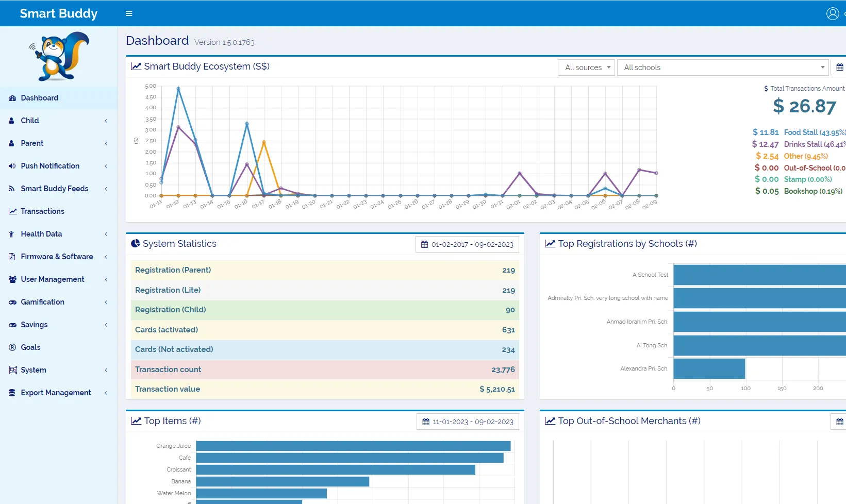Image resolution: width=846 pixels, height=504 pixels.
Task: Click the Dashboard gauge icon in sidebar
Action: point(12,98)
